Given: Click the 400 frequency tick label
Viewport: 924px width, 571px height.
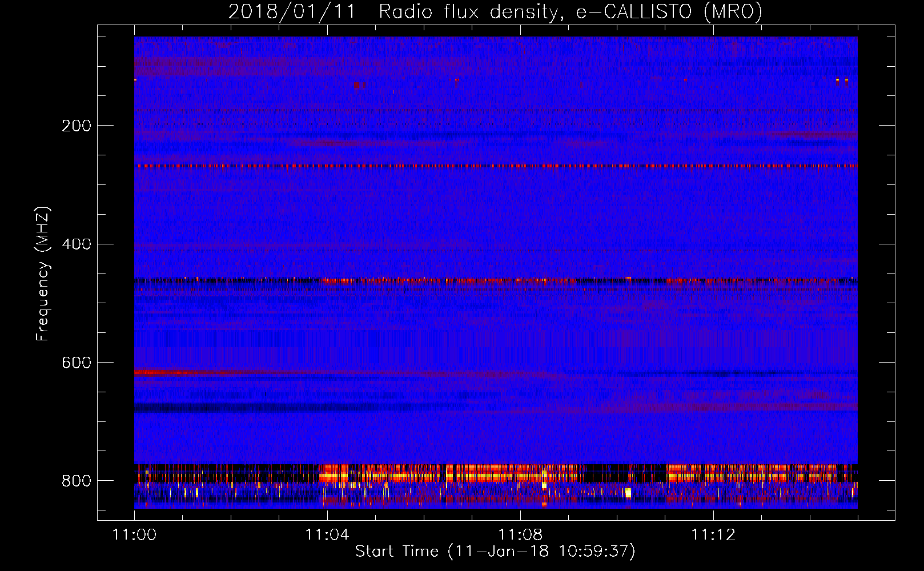Looking at the screenshot, I should [76, 244].
